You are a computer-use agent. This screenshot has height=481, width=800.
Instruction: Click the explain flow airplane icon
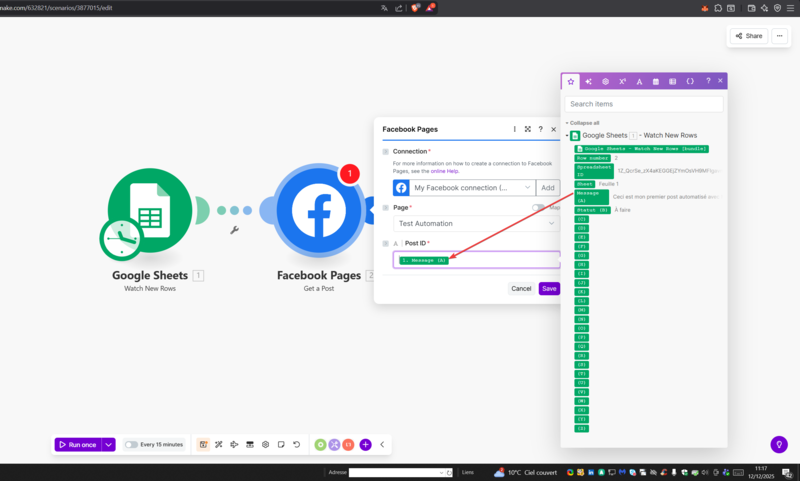coord(234,445)
